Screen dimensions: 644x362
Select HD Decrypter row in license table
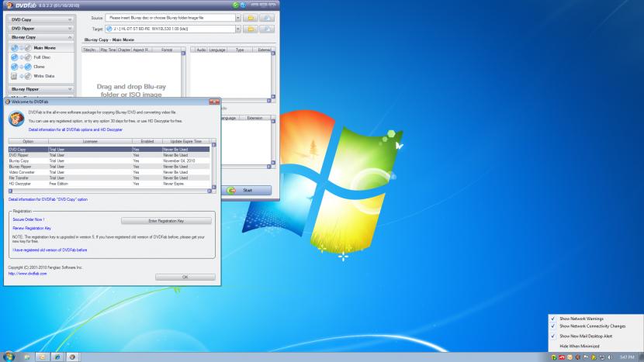[x=109, y=184]
